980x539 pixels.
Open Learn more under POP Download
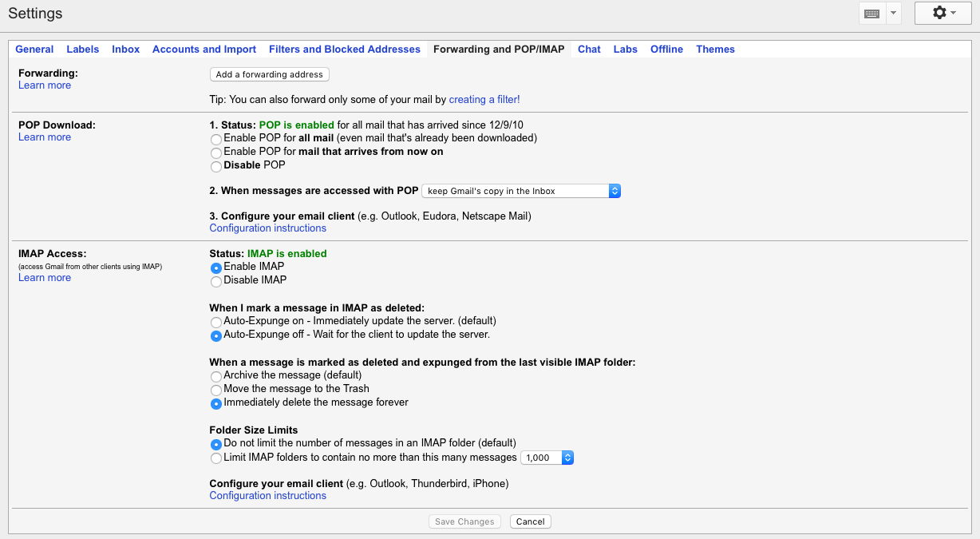45,137
